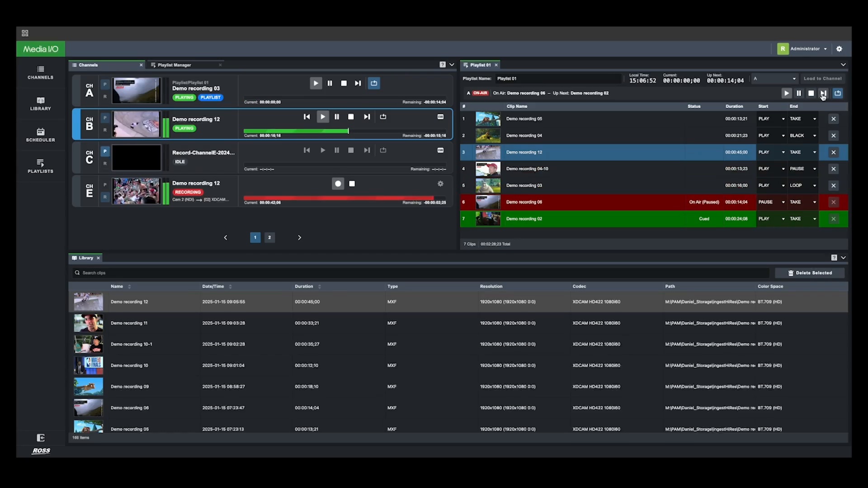This screenshot has height=488, width=868.
Task: Open End action dropdown showing BLACK
Action: click(803, 136)
